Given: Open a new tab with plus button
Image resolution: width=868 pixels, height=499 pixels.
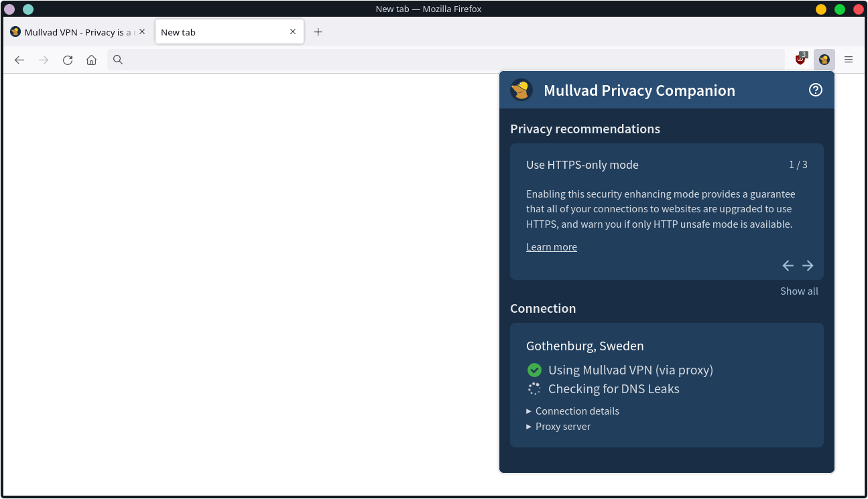Looking at the screenshot, I should (318, 32).
